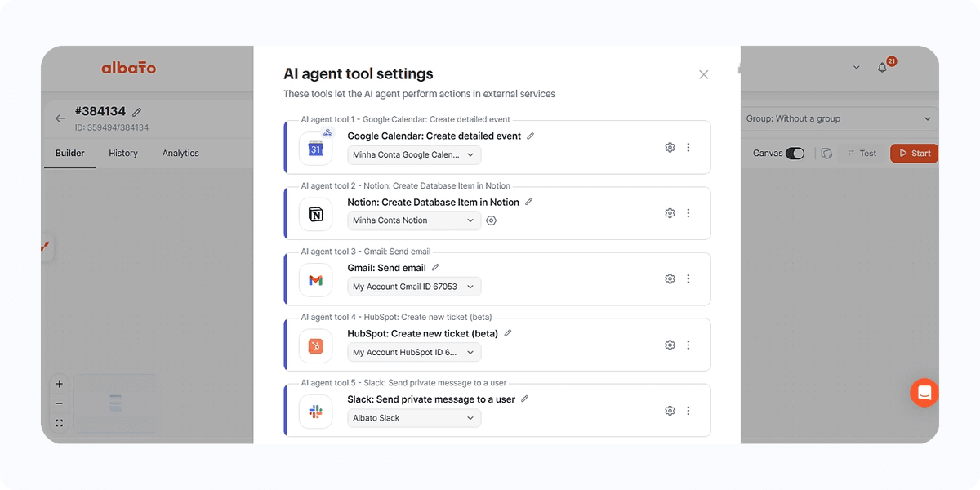Viewport: 980px width, 490px height.
Task: Click 'Google Calendar: Create detailed event' title
Action: click(434, 136)
